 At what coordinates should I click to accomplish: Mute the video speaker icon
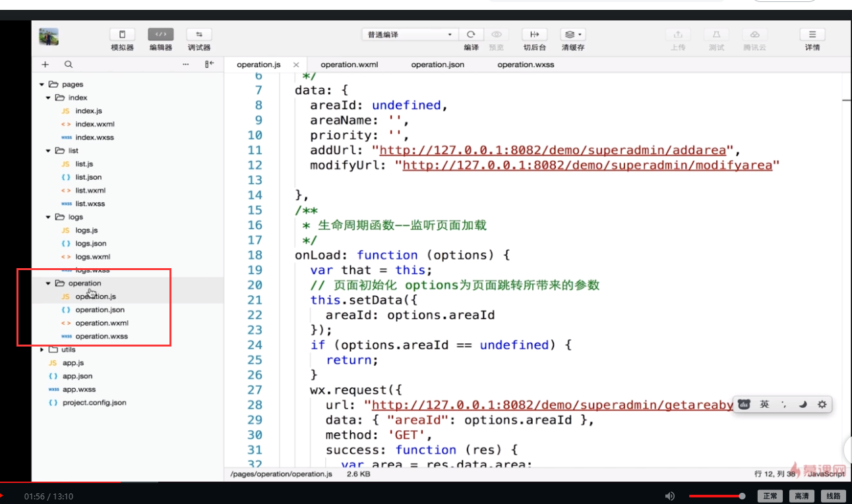click(x=670, y=496)
